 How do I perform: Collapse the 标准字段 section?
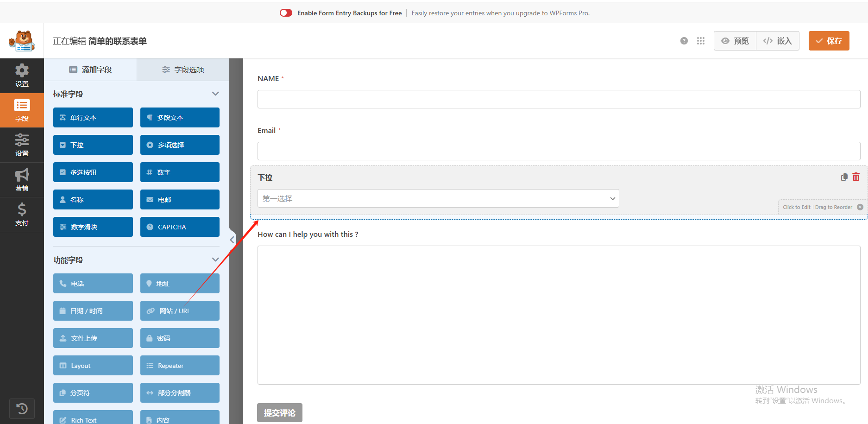click(215, 94)
